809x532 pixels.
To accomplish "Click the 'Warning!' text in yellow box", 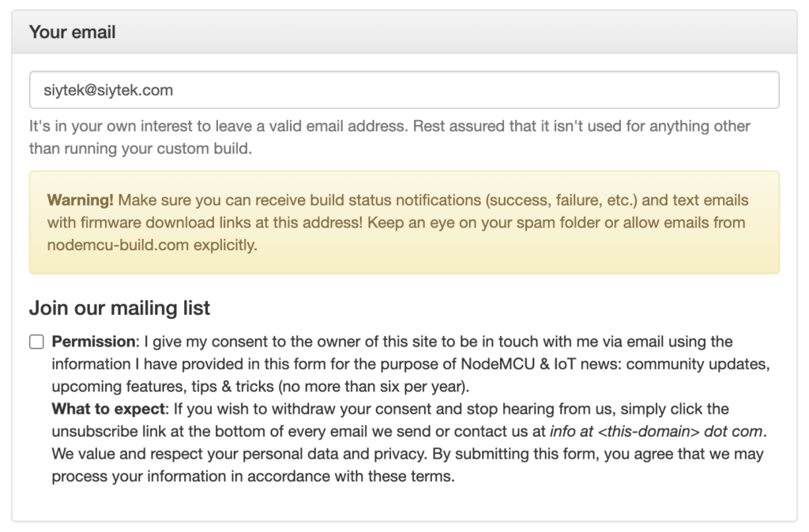I will [80, 200].
